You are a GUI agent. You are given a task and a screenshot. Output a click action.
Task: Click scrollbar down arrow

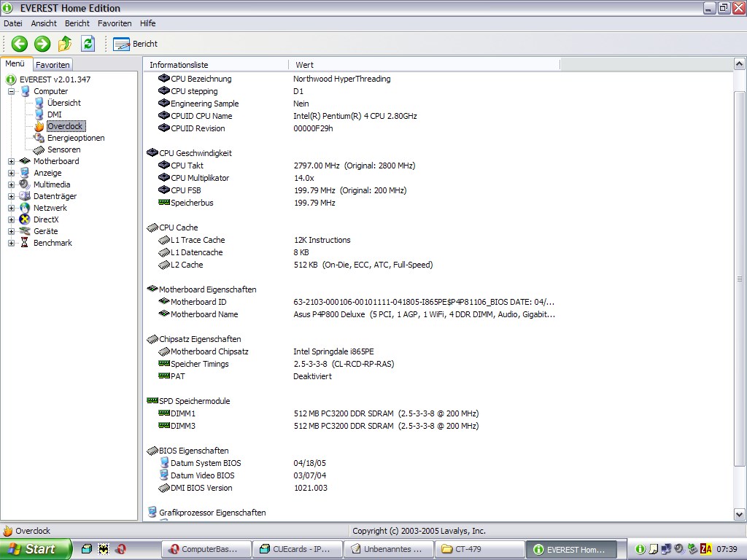point(739,514)
